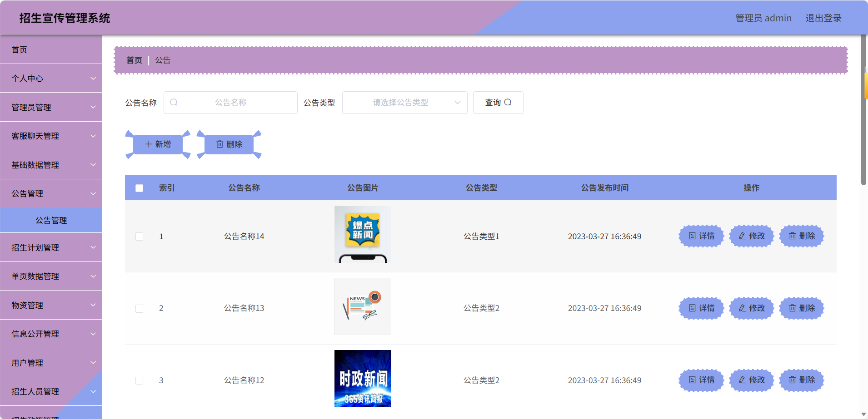Image resolution: width=868 pixels, height=419 pixels.
Task: Click the search magnifier icon in 公告名称 field
Action: point(174,103)
